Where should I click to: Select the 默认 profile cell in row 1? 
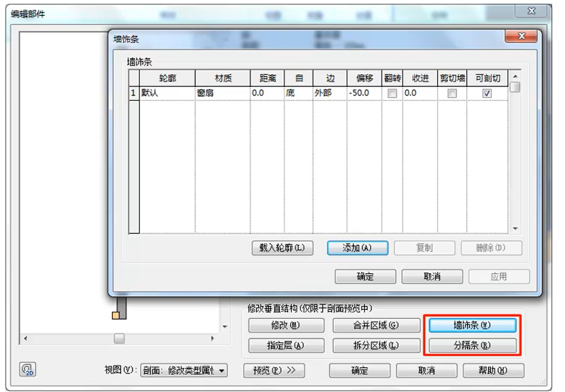pyautogui.click(x=167, y=93)
